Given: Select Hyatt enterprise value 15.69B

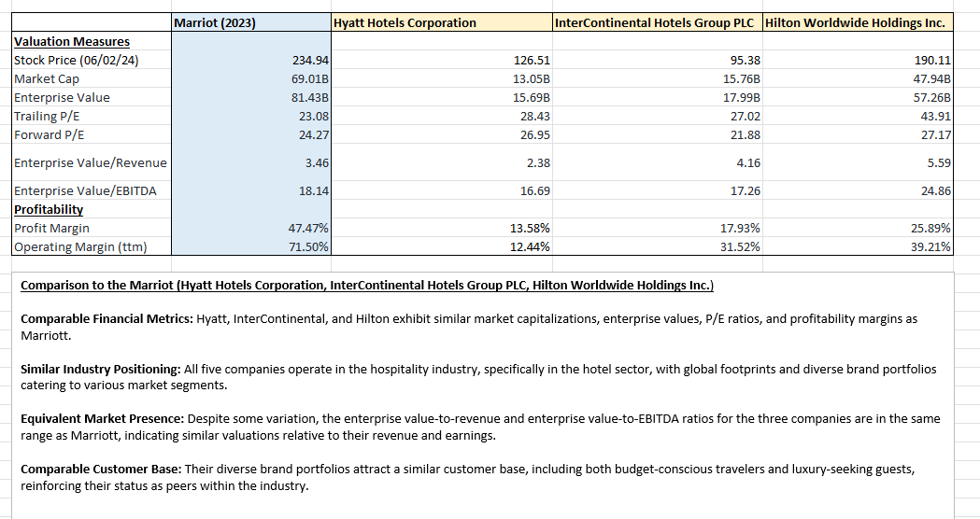Looking at the screenshot, I should (441, 97).
